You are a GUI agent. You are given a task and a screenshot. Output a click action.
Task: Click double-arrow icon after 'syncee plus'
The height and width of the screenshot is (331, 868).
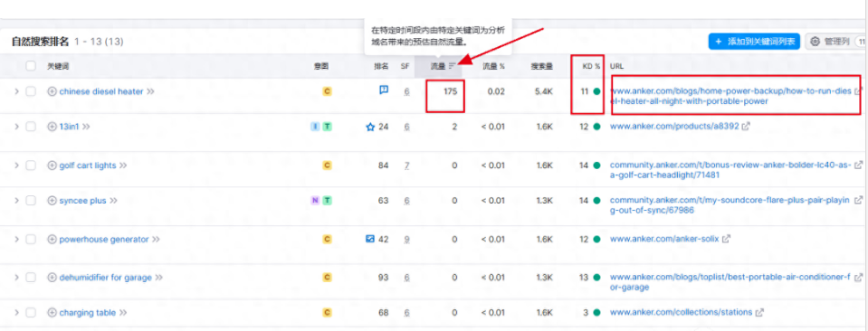(x=113, y=201)
